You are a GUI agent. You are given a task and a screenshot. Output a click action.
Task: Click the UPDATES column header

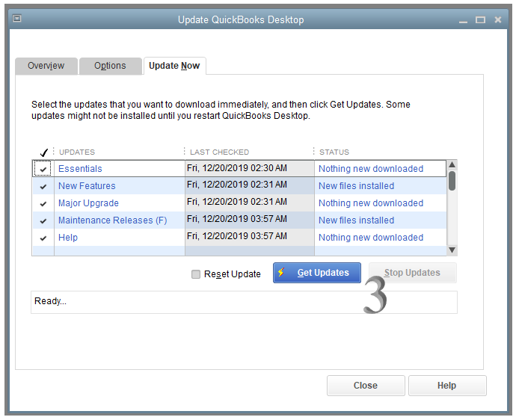(77, 152)
